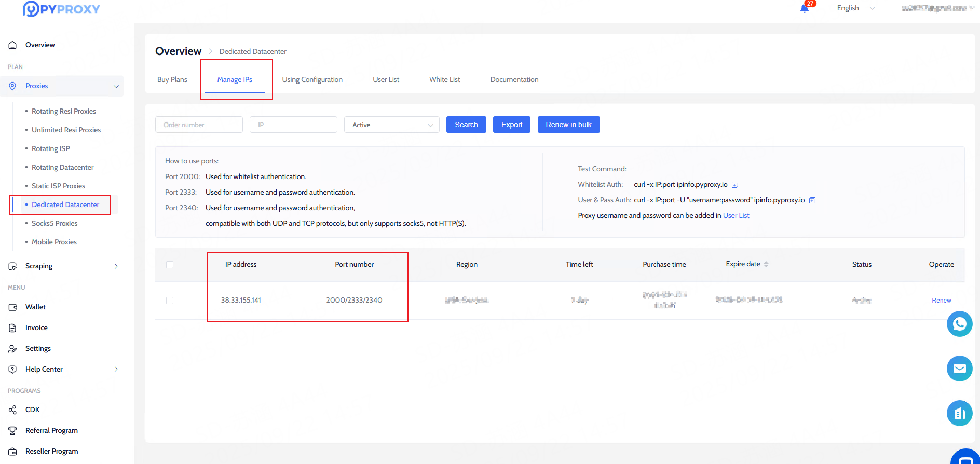Open the White List tab
980x464 pixels.
click(444, 79)
